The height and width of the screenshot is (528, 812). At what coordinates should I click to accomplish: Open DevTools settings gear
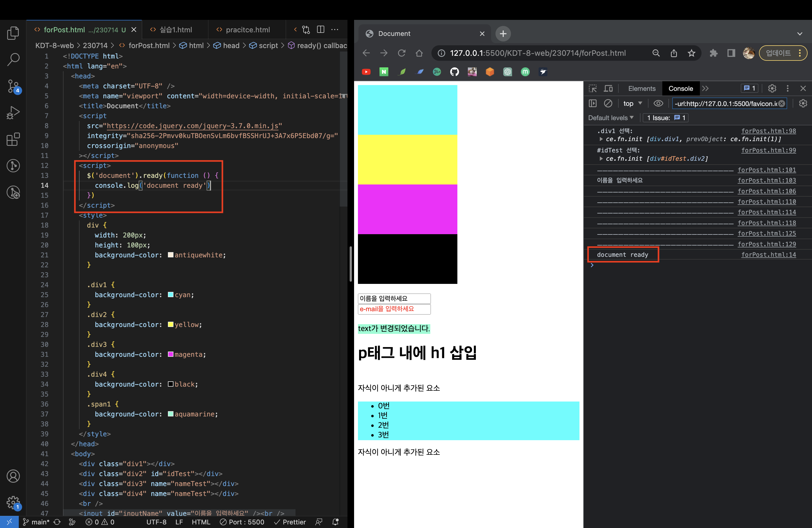[x=772, y=88]
